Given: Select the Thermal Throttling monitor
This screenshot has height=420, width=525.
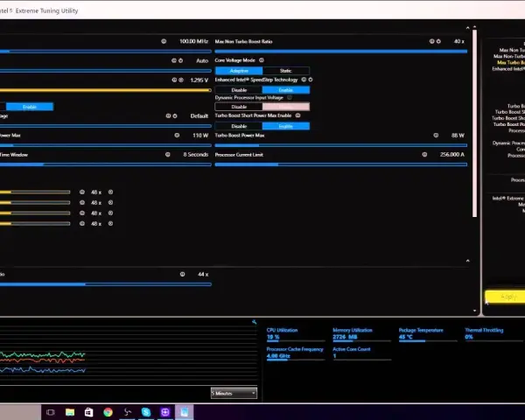Looking at the screenshot, I should point(493,334).
